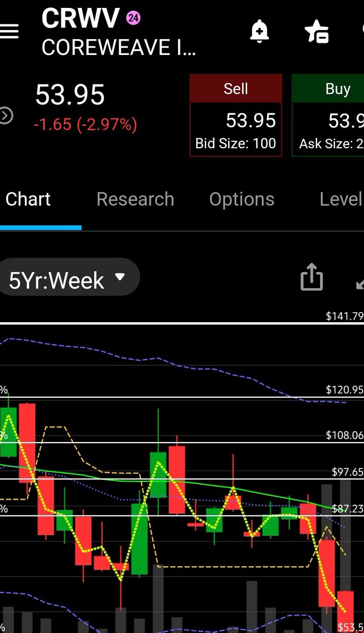Tap the change -1.65 (-2.97%)

(x=85, y=124)
